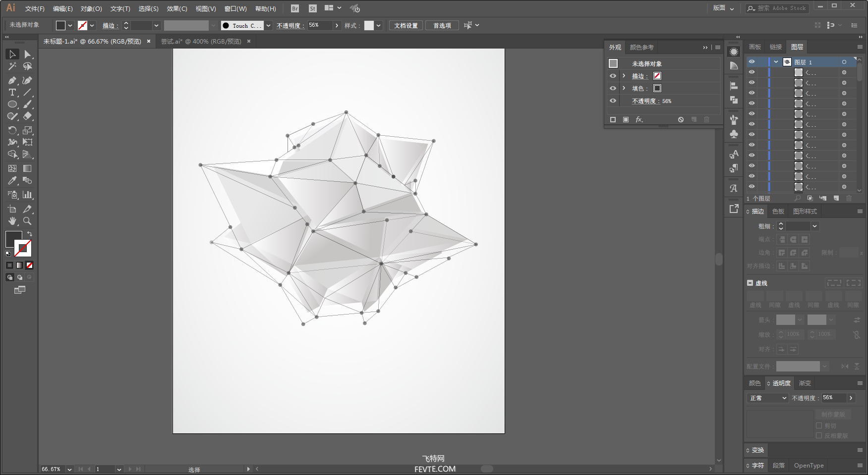Click opacity 56% field in Transparency panel
This screenshot has height=475, width=868.
[x=834, y=398]
